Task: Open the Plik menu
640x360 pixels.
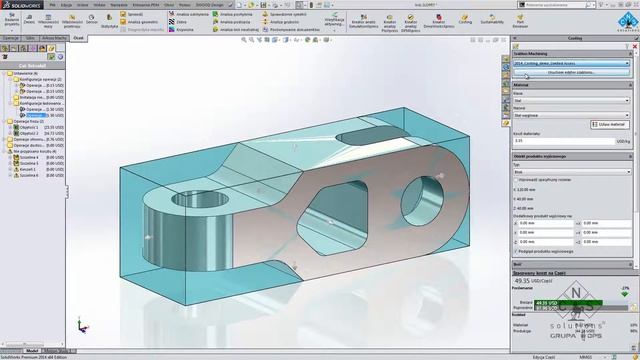Action: click(x=52, y=5)
